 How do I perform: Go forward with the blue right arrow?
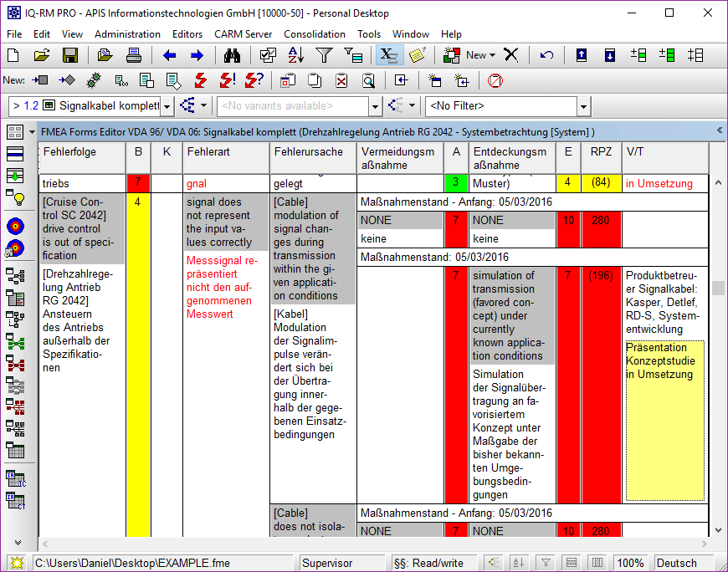coord(197,56)
